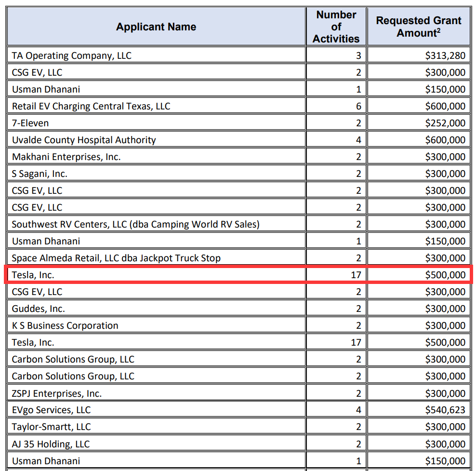This screenshot has width=476, height=471.
Task: Click $600,000 in Retail EV Charging row
Action: (419, 106)
